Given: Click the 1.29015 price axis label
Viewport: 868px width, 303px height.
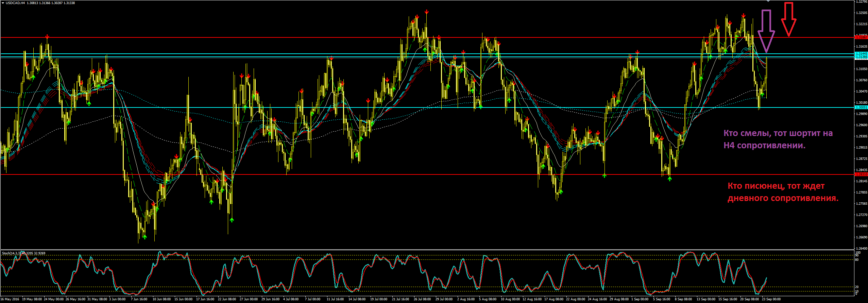Looking at the screenshot, I should [861, 148].
